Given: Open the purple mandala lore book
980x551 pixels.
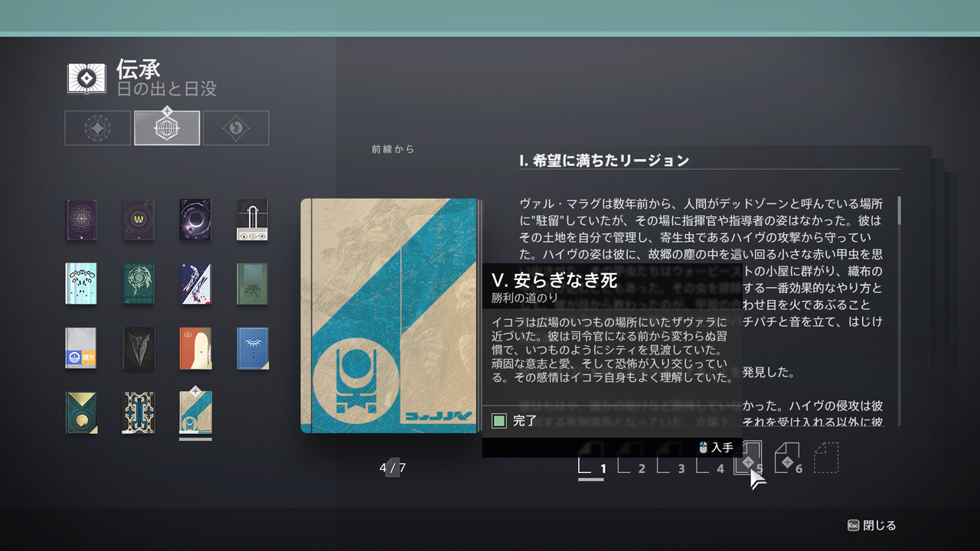Looking at the screenshot, I should (82, 220).
